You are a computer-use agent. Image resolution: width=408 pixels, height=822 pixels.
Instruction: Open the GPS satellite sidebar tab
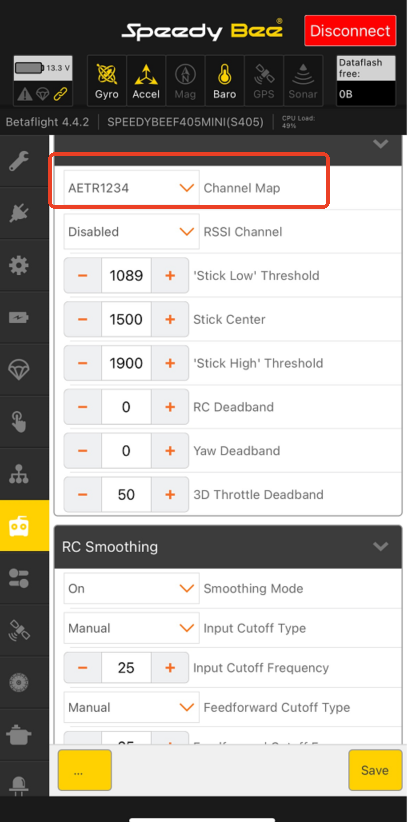(19, 630)
